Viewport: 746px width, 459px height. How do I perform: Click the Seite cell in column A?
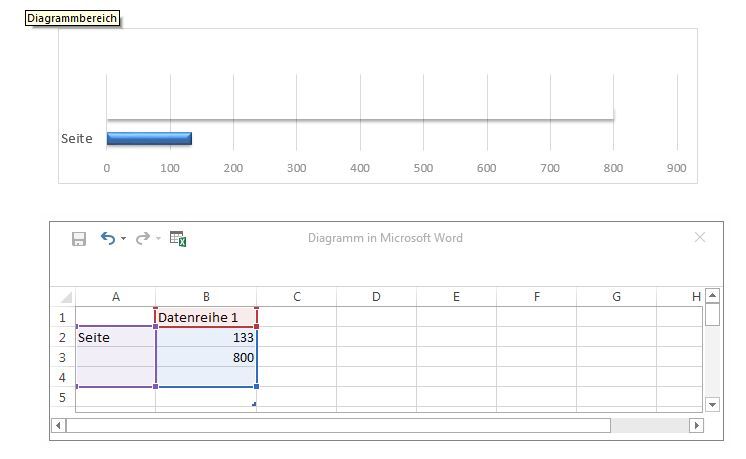point(116,337)
